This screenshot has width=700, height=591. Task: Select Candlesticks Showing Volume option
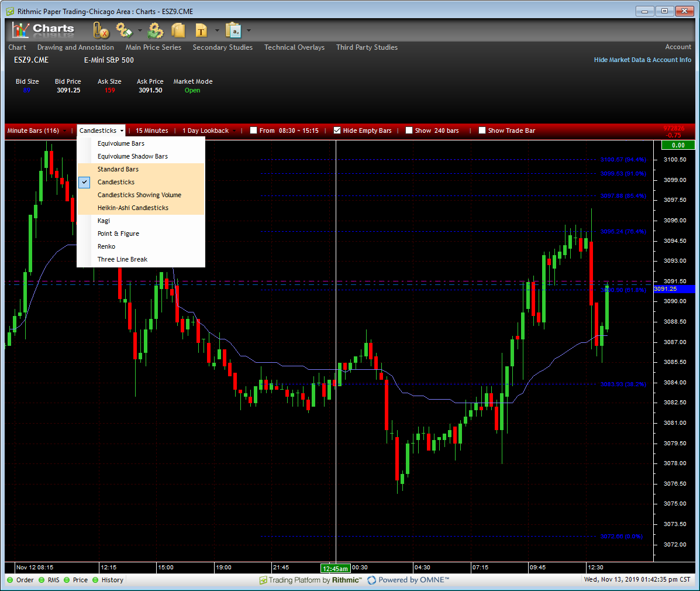[x=141, y=195]
